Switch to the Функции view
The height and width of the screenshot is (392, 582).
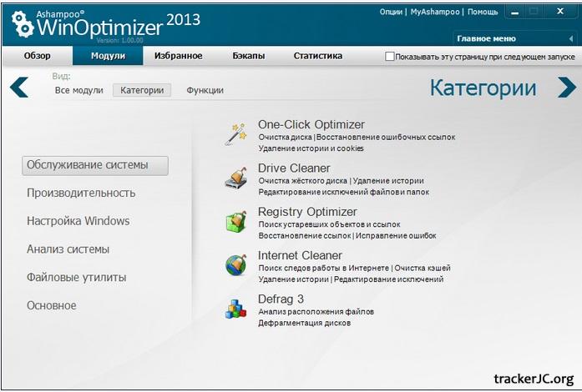(205, 90)
